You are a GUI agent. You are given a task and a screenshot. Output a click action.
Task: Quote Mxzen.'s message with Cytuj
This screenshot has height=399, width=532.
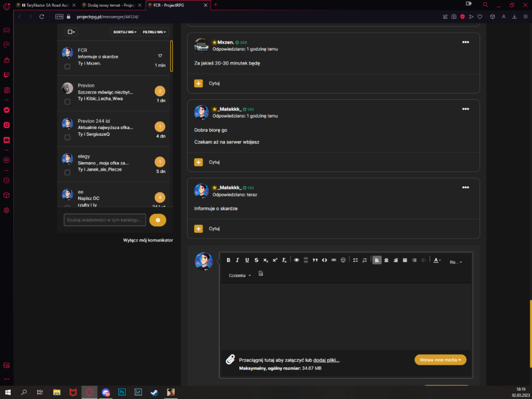214,84
